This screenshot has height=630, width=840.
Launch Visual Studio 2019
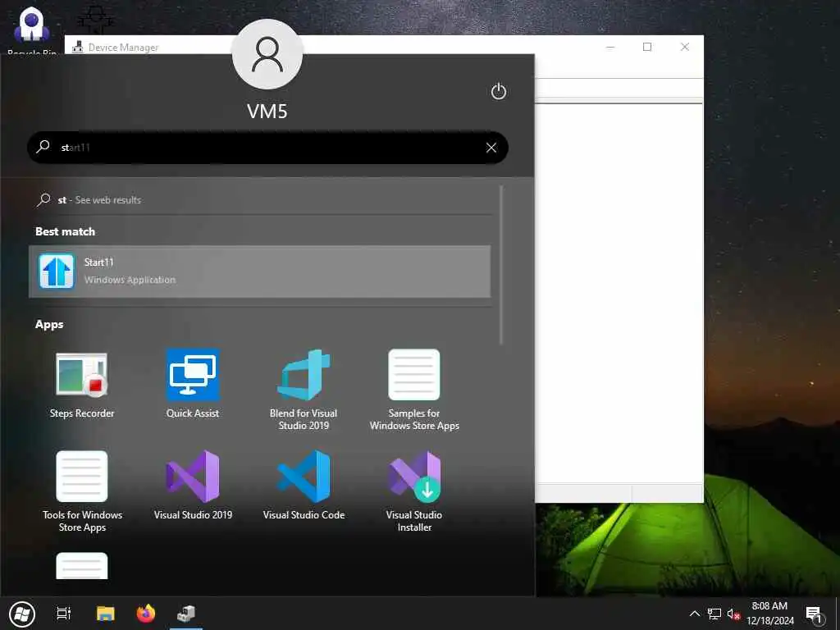click(x=193, y=486)
